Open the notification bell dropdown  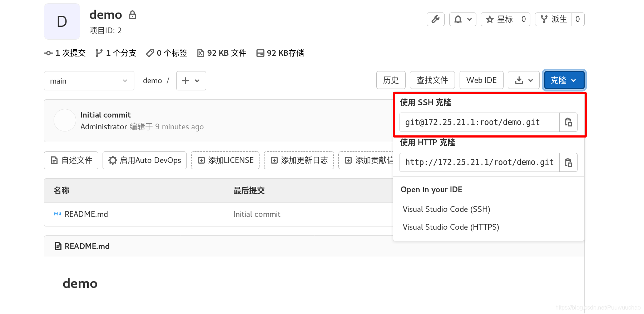[x=462, y=19]
